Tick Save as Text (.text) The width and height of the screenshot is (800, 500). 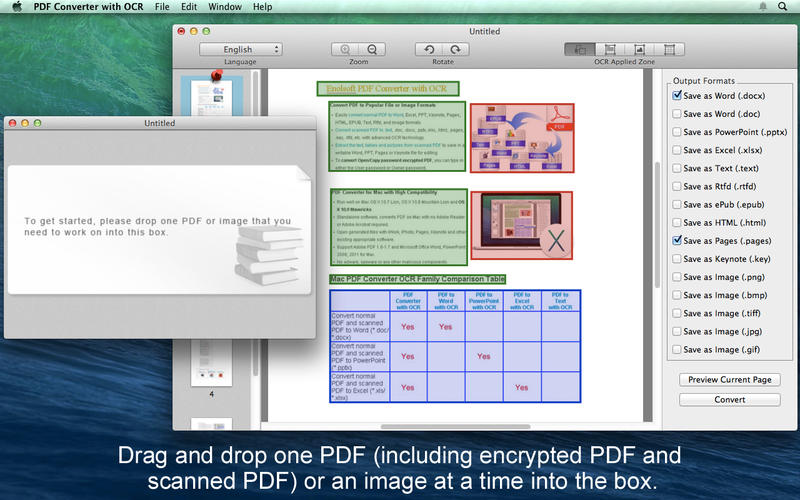point(677,168)
